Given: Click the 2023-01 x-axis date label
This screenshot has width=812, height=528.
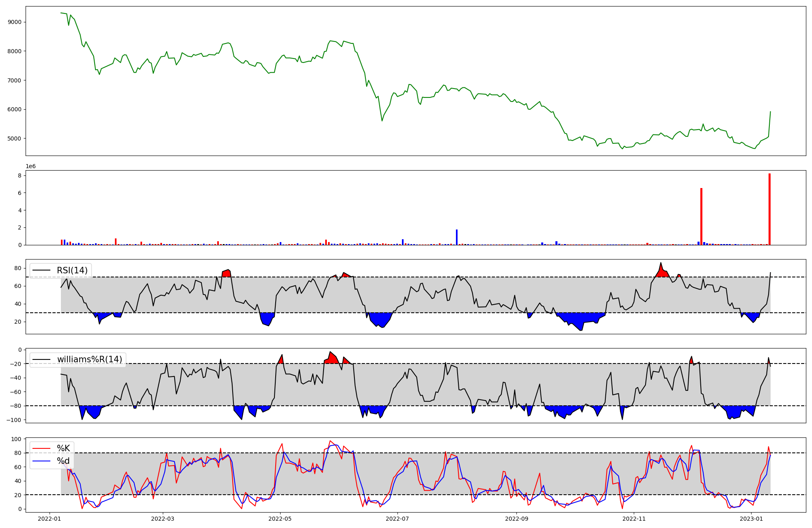Looking at the screenshot, I should click(752, 519).
